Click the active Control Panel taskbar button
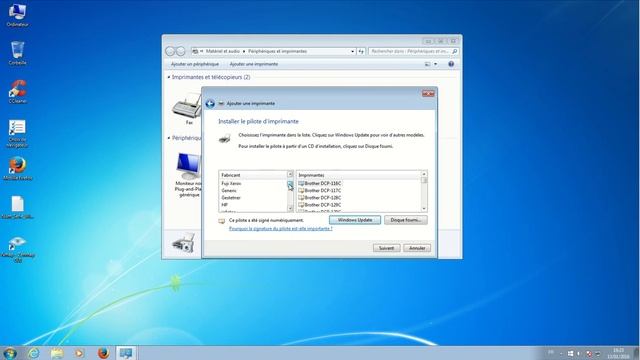640x360 pixels. [x=126, y=353]
